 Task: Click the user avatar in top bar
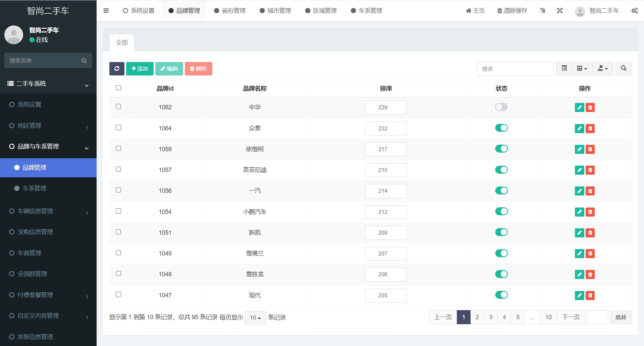pos(580,11)
